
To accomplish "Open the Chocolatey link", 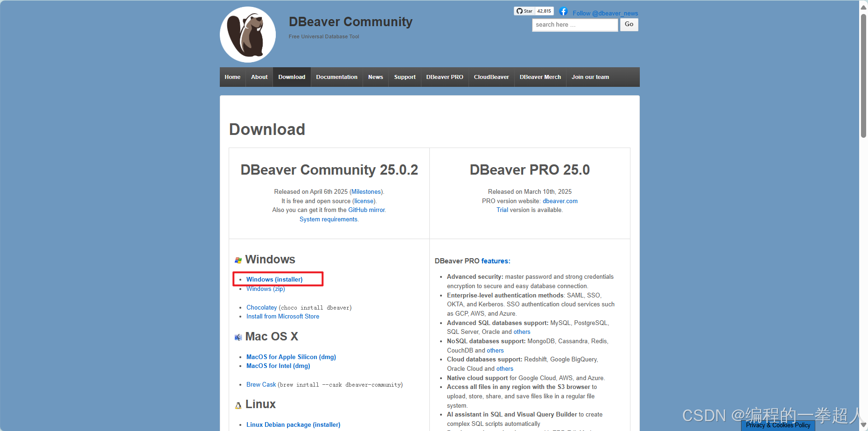I will (x=261, y=308).
